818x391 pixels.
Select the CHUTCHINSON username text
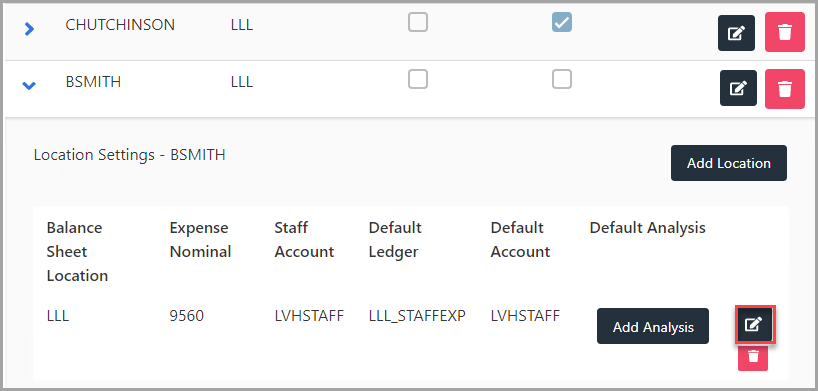point(120,25)
